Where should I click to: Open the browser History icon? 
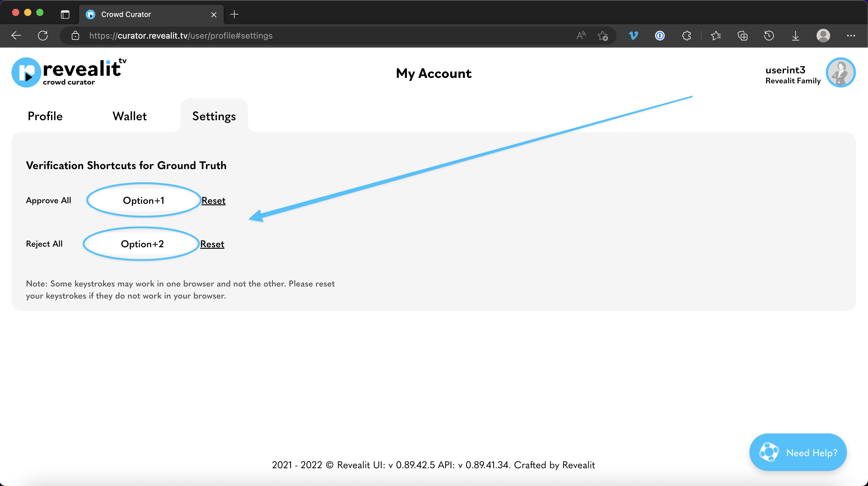click(768, 35)
